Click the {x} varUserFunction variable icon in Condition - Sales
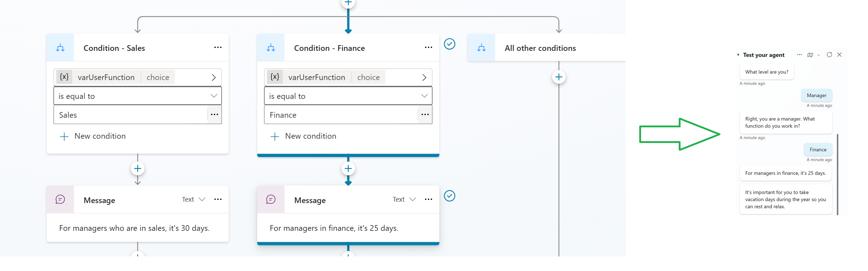The image size is (868, 271). [x=64, y=77]
